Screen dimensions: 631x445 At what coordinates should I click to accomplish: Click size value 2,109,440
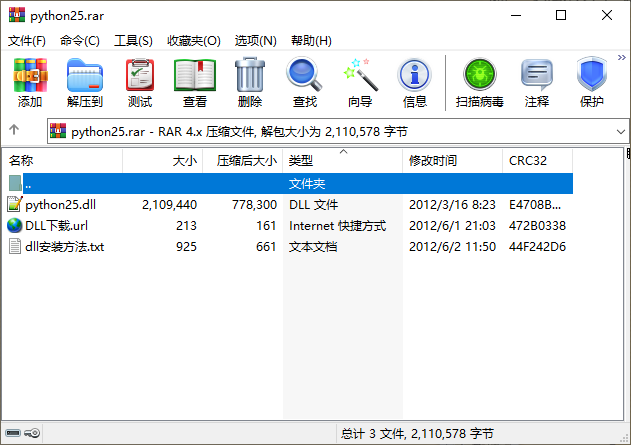click(x=169, y=205)
